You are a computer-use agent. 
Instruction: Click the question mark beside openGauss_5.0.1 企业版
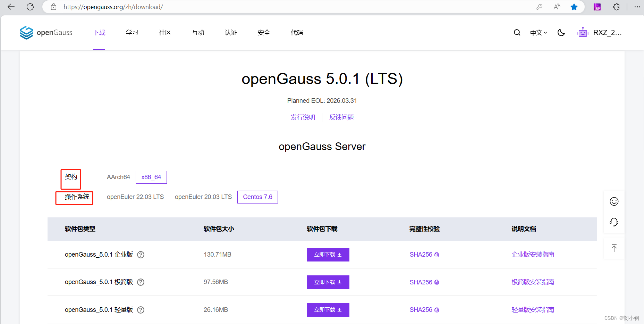(x=141, y=255)
